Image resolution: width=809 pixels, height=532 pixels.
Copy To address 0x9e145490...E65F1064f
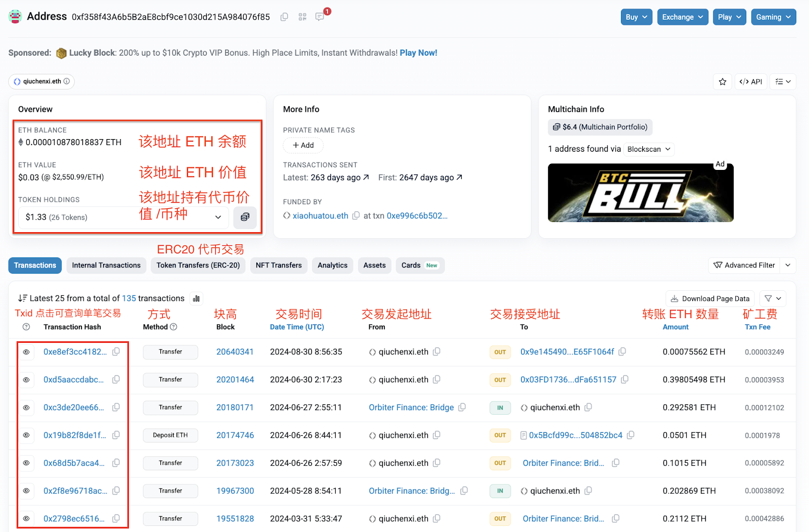pyautogui.click(x=622, y=351)
